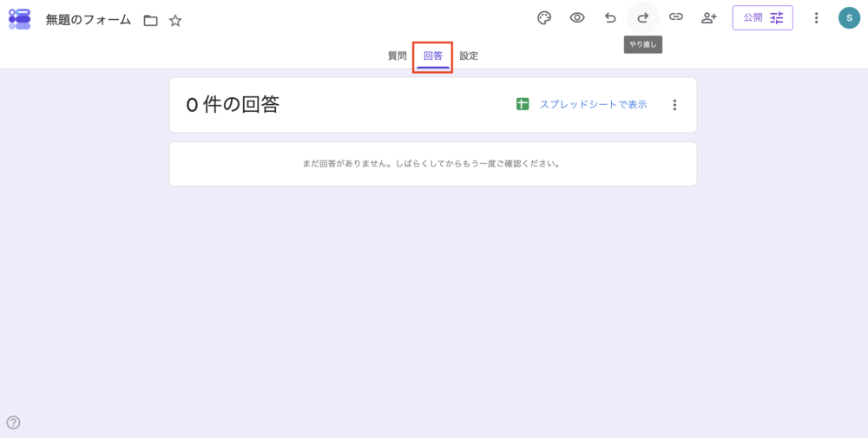Viewport: 868px width, 438px height.
Task: Click the Google Forms home logo
Action: pos(19,19)
